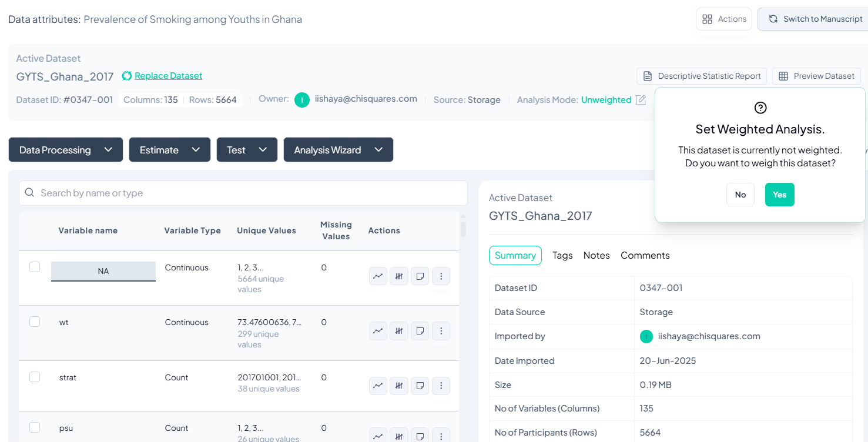
Task: Click the Search by name or type field
Action: click(x=243, y=193)
